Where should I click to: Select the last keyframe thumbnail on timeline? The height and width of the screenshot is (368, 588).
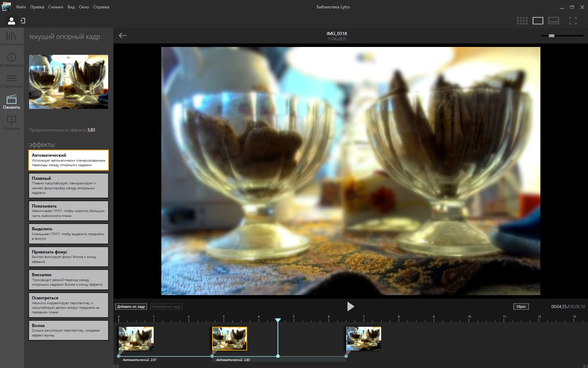pos(364,338)
